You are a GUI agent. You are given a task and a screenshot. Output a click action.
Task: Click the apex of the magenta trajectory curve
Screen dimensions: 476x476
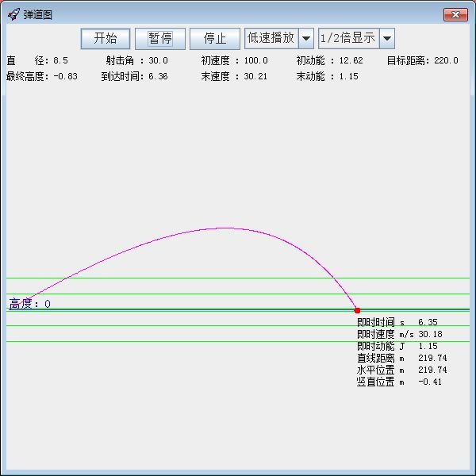(225, 228)
